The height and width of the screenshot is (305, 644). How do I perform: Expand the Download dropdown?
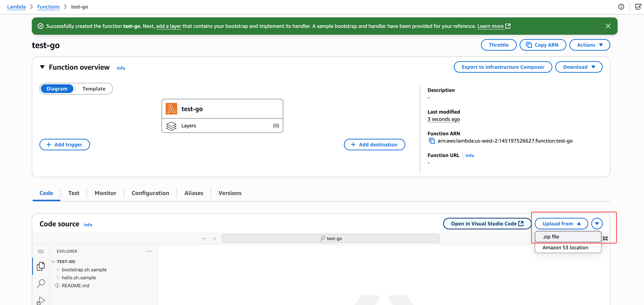pos(579,67)
